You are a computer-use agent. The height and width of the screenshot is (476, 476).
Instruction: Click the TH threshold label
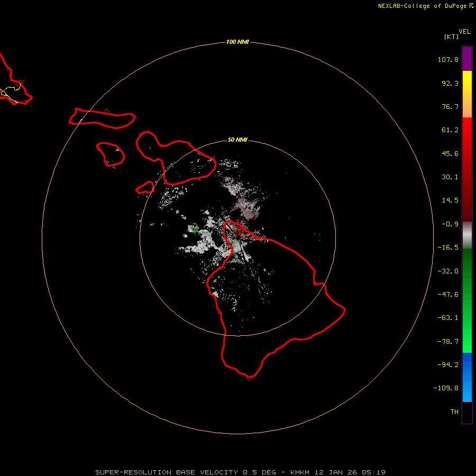(454, 412)
